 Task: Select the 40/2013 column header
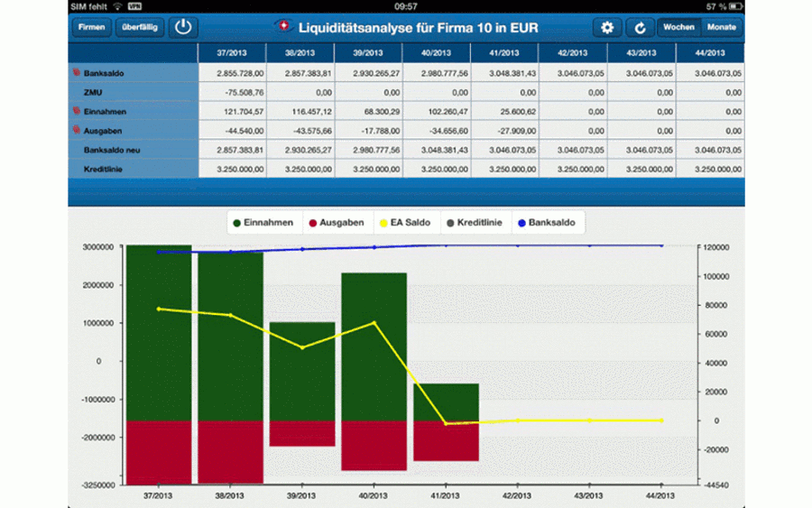pos(436,53)
